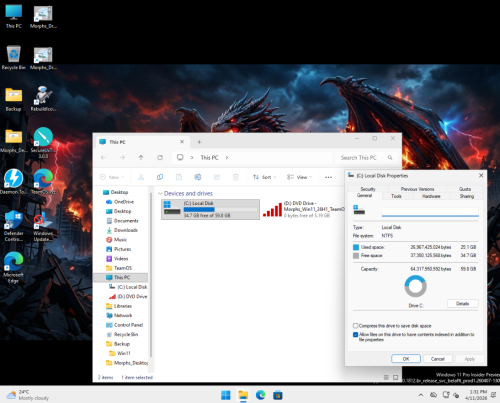Click the Delete trash icon in toolbar
The image size is (500, 403).
click(236, 177)
